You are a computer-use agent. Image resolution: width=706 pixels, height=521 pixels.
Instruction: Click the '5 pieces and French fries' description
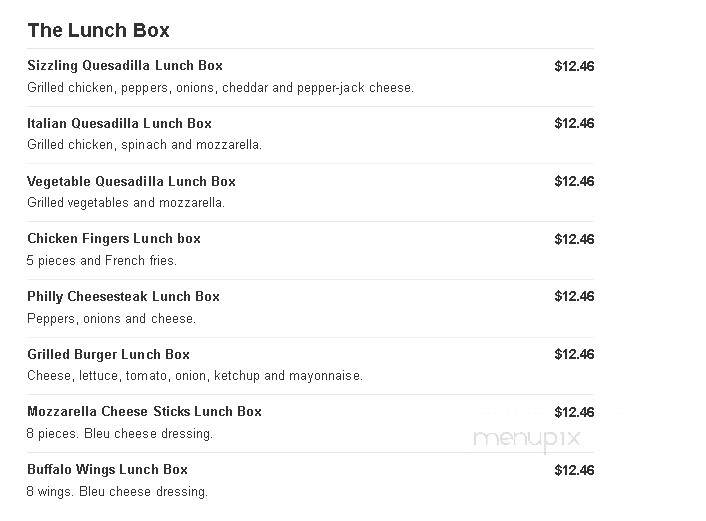point(102,261)
